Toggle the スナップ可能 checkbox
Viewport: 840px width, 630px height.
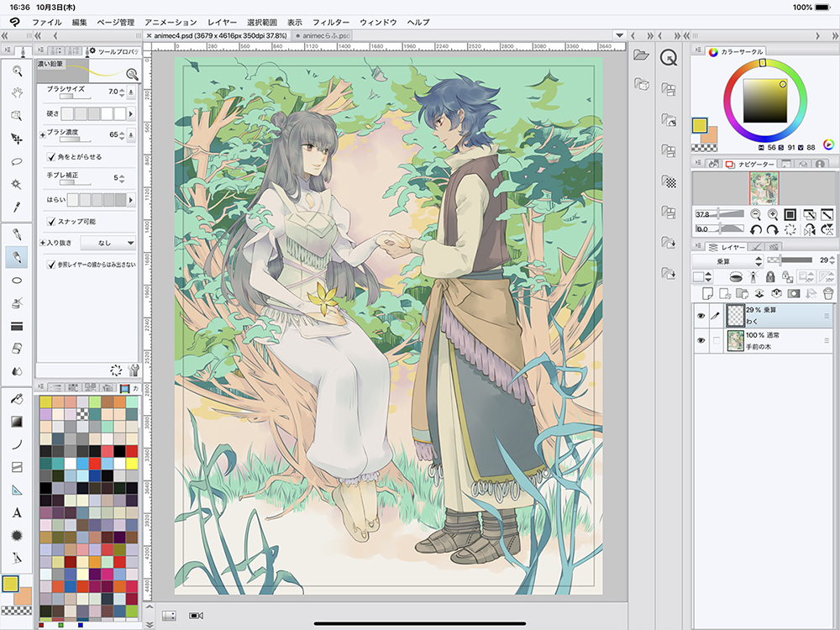click(51, 221)
